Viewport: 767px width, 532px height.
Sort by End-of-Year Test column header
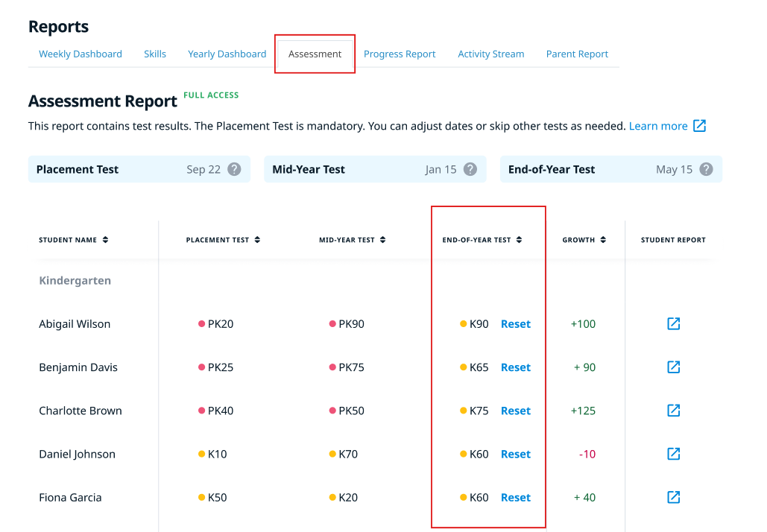click(482, 240)
